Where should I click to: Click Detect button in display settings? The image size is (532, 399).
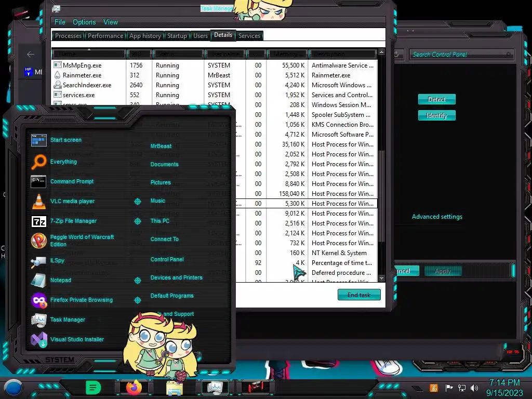[436, 99]
